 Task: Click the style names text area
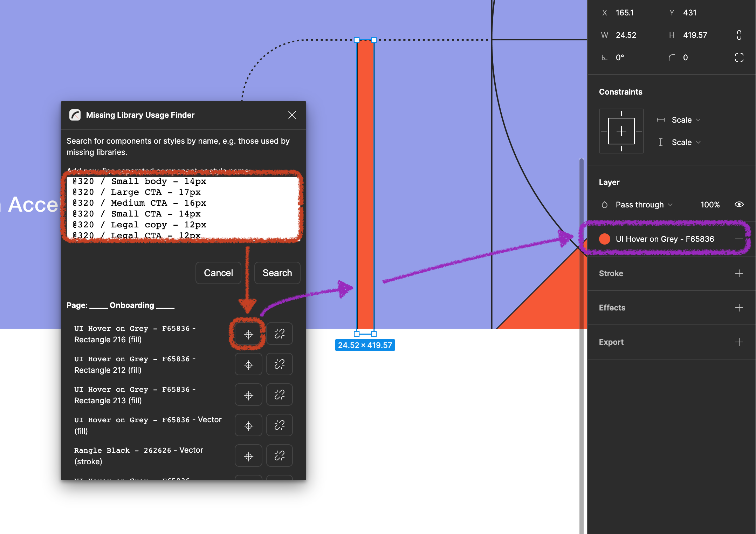(182, 208)
